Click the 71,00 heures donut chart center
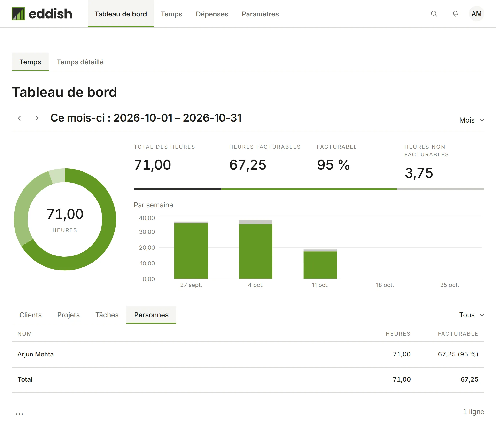The height and width of the screenshot is (448, 496). (65, 219)
